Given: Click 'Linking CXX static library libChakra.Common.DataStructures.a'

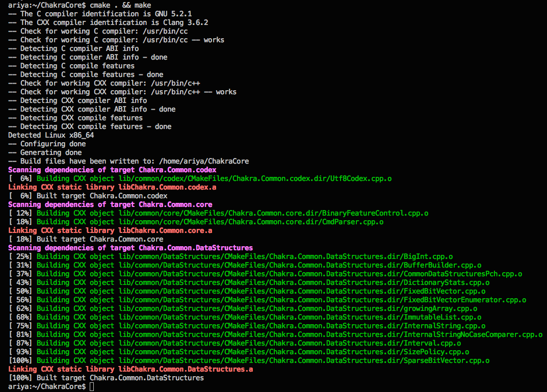Looking at the screenshot, I should (131, 370).
